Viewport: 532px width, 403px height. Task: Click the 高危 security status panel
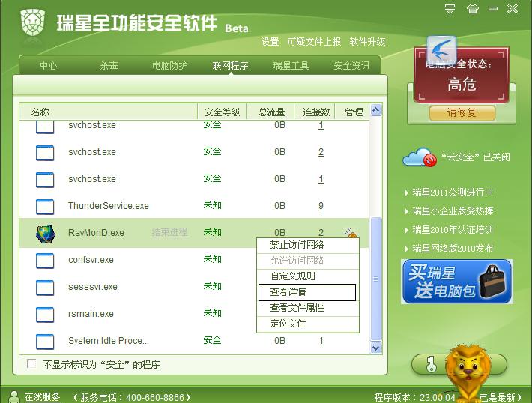click(x=462, y=76)
